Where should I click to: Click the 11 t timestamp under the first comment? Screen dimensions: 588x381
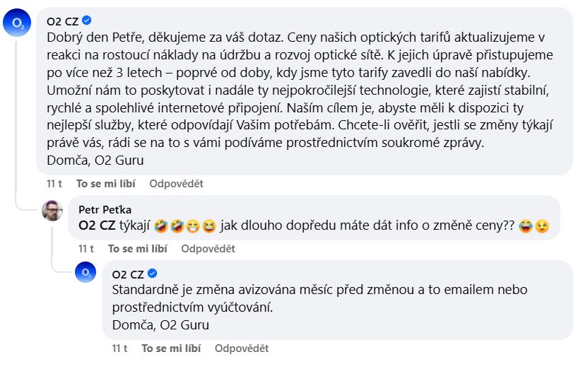[x=54, y=184]
